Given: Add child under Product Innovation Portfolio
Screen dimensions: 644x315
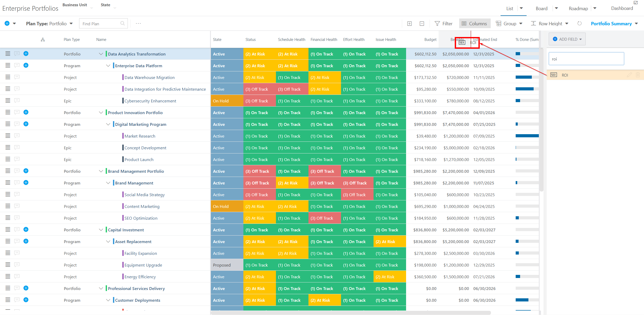Looking at the screenshot, I should (x=26, y=112).
